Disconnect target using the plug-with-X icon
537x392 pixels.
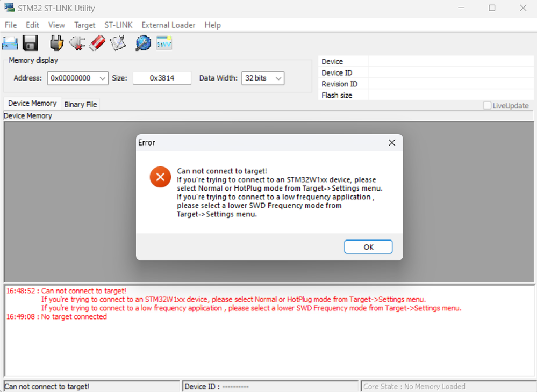coord(77,42)
